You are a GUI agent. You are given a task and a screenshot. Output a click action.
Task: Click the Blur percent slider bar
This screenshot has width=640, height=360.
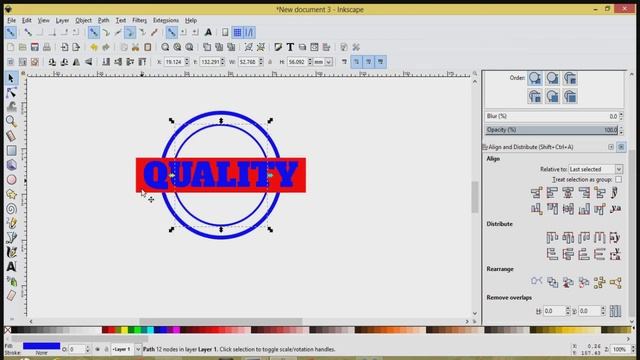[551, 116]
